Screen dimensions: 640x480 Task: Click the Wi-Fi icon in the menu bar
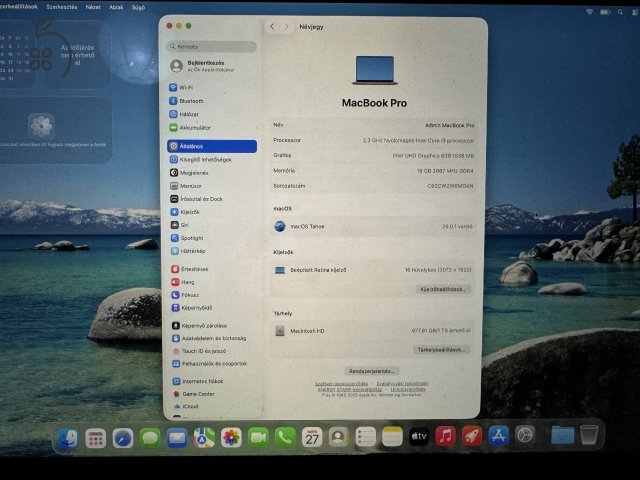point(589,12)
